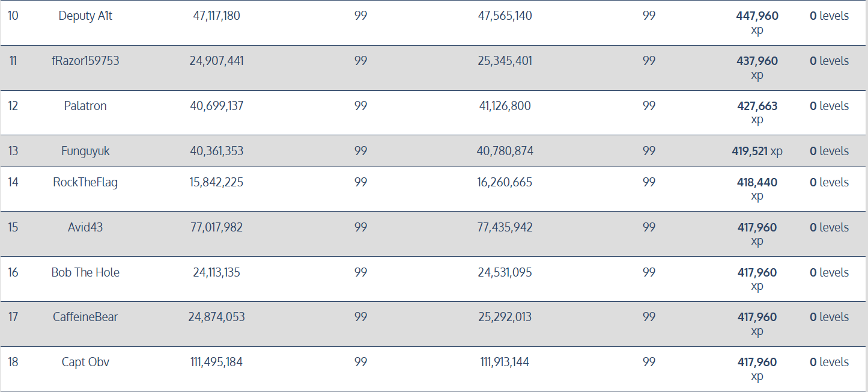Click rank number 10 cell
This screenshot has height=392, width=868.
[x=13, y=16]
